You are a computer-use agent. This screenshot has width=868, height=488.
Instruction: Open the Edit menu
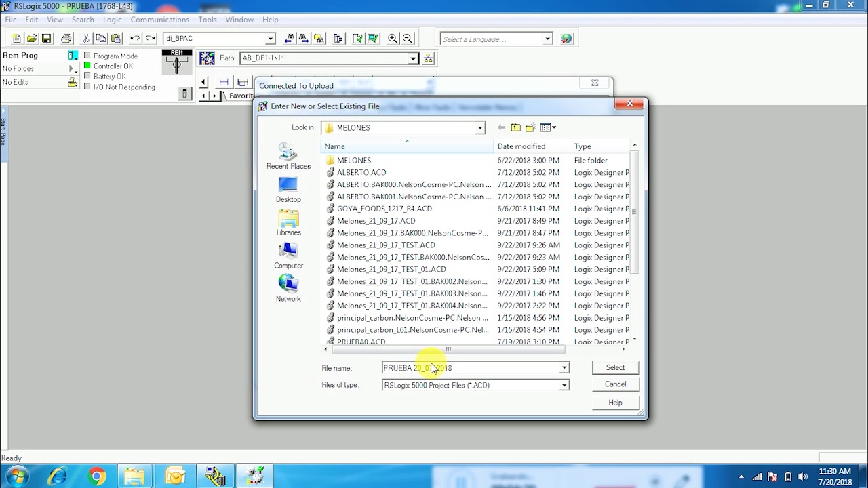[x=32, y=20]
